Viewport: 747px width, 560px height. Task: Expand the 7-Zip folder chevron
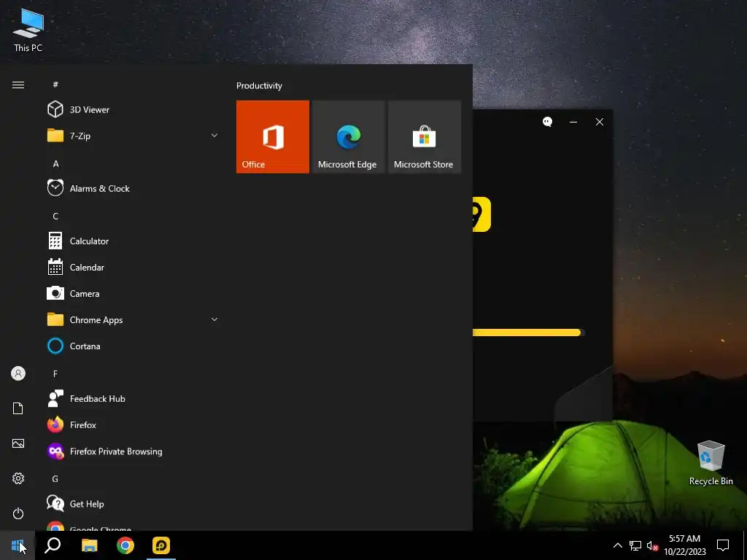pyautogui.click(x=214, y=136)
